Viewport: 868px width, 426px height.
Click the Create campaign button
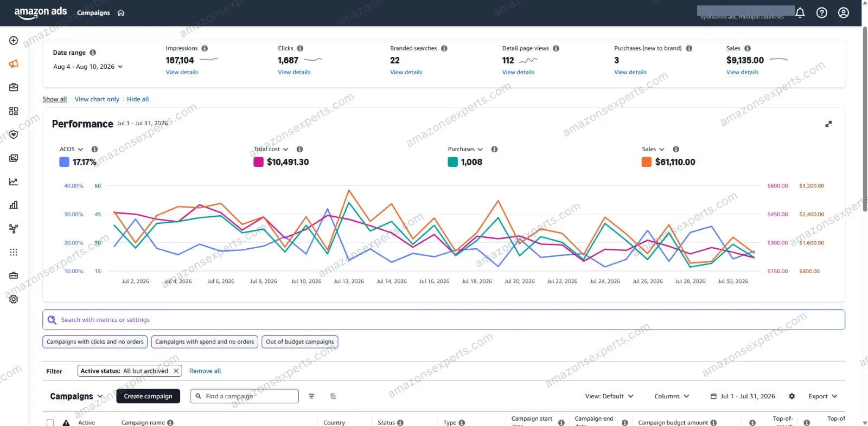click(x=148, y=396)
